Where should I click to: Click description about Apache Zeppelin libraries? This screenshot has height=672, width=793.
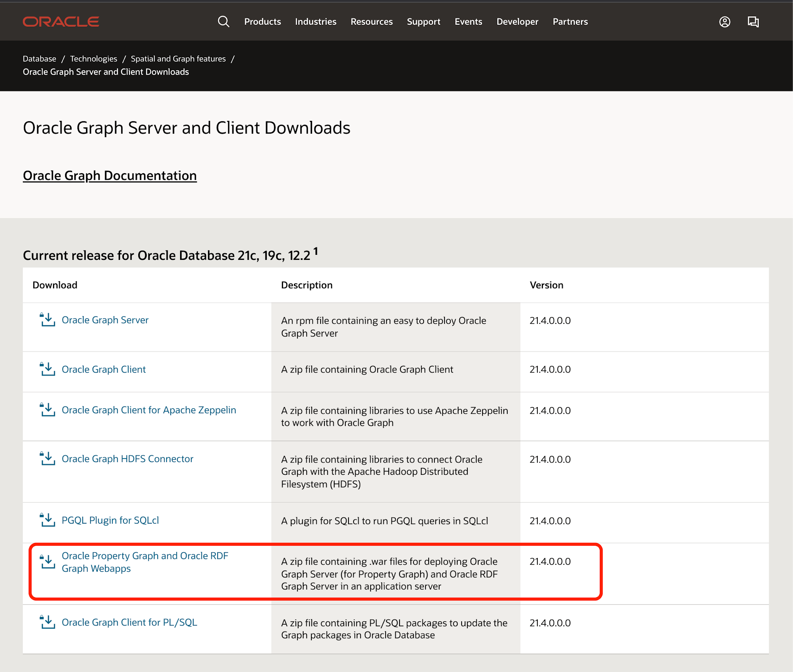click(395, 416)
